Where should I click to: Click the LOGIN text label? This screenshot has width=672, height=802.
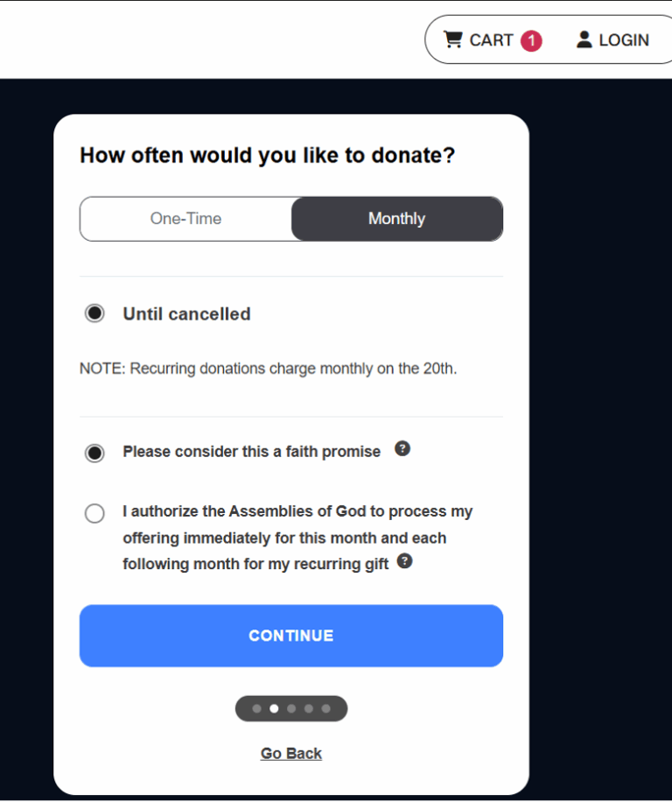point(624,40)
